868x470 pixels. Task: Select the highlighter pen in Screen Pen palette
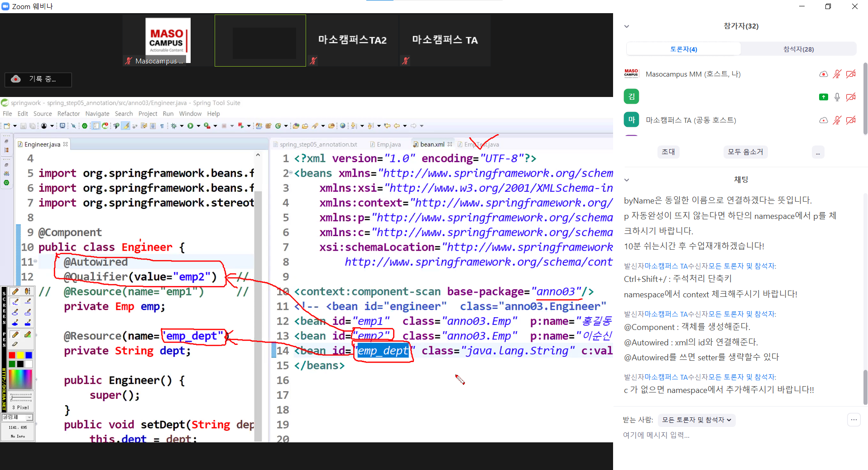(28, 334)
